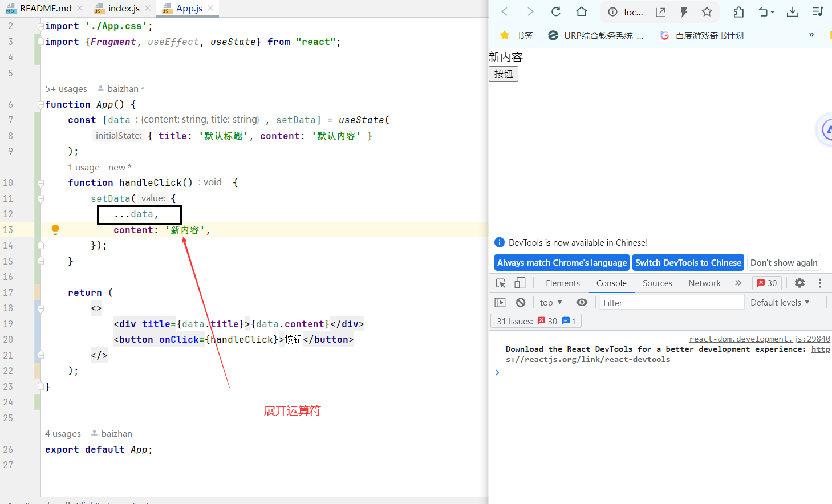
Task: Open the react-dom.development.js:29840 source link
Action: 760,339
